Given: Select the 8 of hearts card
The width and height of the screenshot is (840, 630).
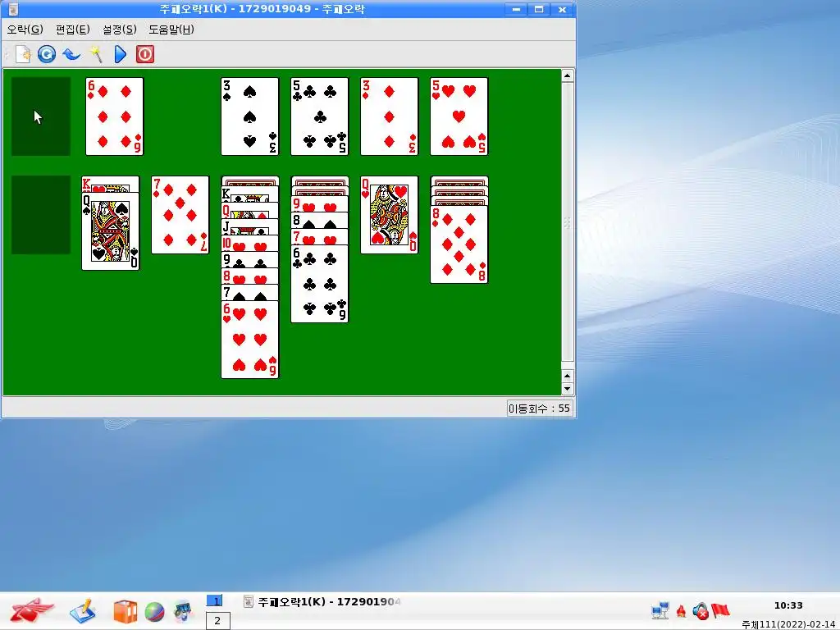Looking at the screenshot, I should (x=250, y=276).
